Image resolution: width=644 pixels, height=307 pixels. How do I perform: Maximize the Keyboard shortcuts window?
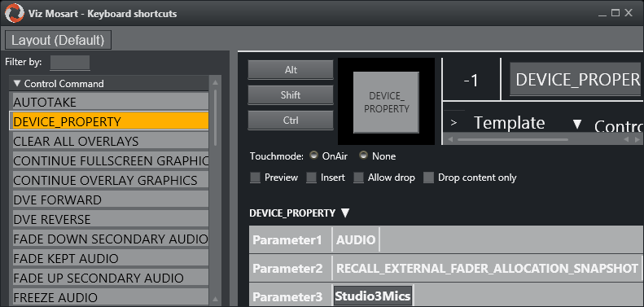pyautogui.click(x=615, y=13)
